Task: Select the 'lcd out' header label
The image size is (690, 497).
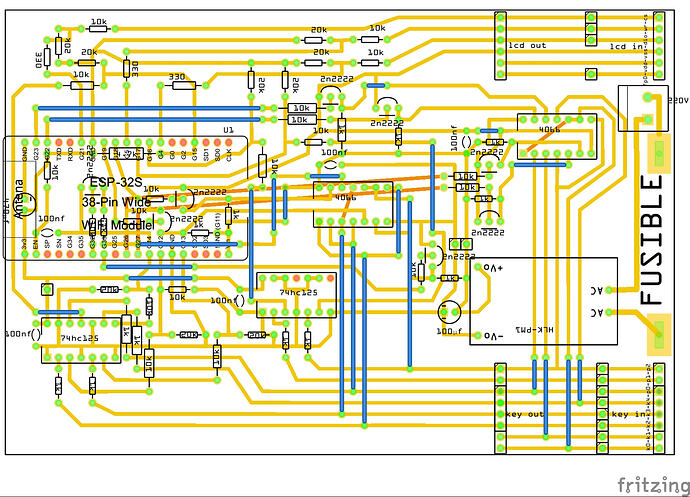Action: (x=527, y=45)
